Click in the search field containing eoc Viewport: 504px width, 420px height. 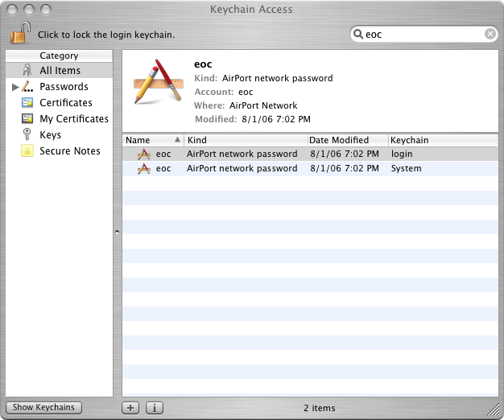point(423,34)
